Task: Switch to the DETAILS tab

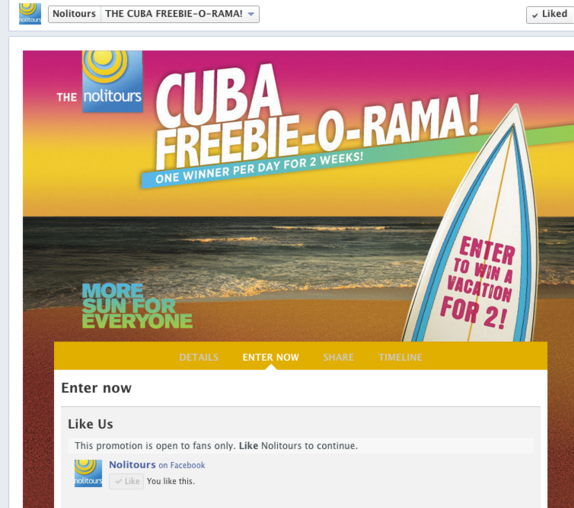Action: coord(199,357)
